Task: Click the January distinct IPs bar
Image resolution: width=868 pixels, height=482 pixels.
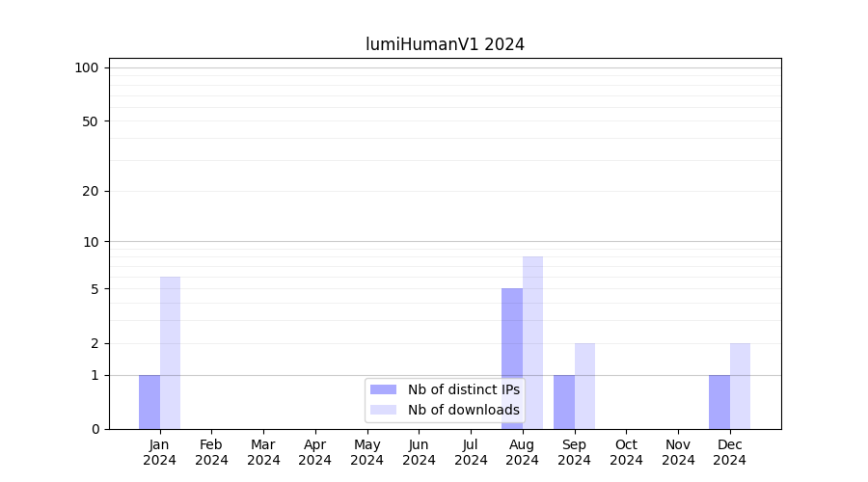Action: pyautogui.click(x=149, y=402)
